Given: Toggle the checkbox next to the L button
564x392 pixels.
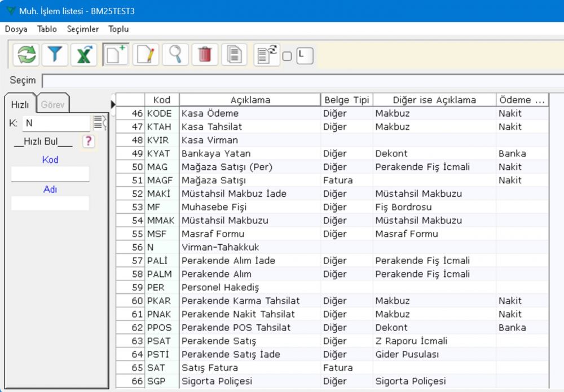Looking at the screenshot, I should click(x=287, y=56).
